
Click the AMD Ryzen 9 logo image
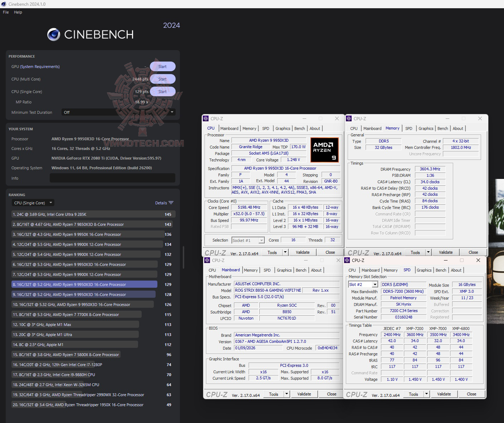click(x=324, y=150)
